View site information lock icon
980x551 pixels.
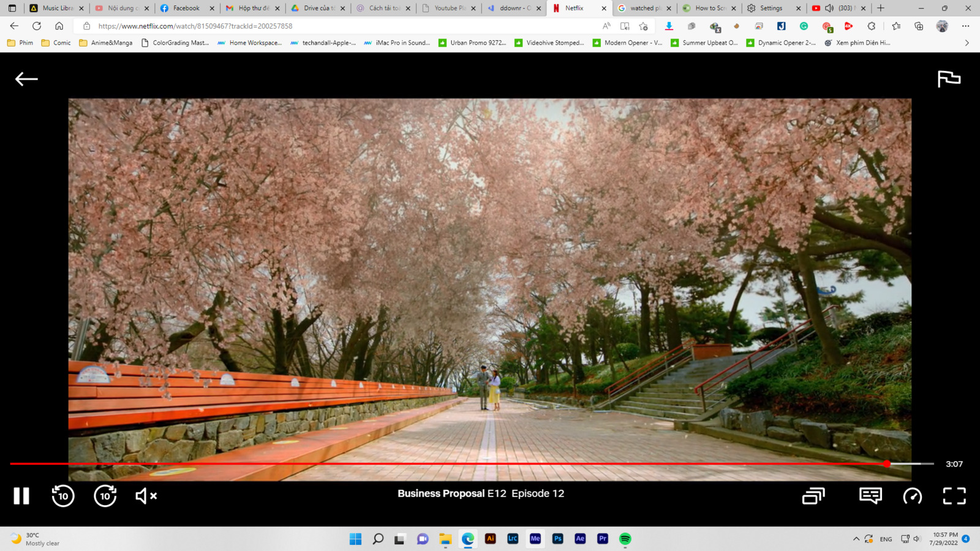point(86,26)
